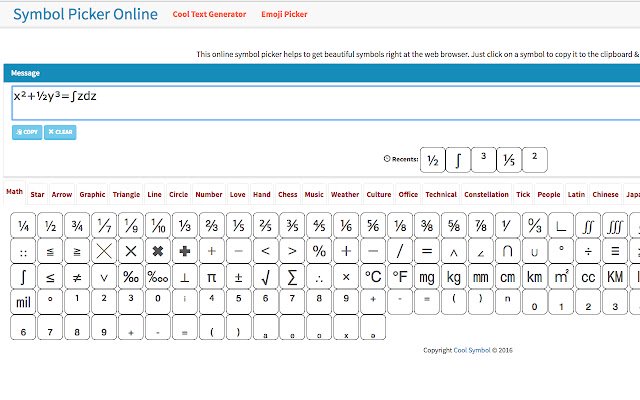Insert the seven eighths fraction symbol

coord(481,225)
